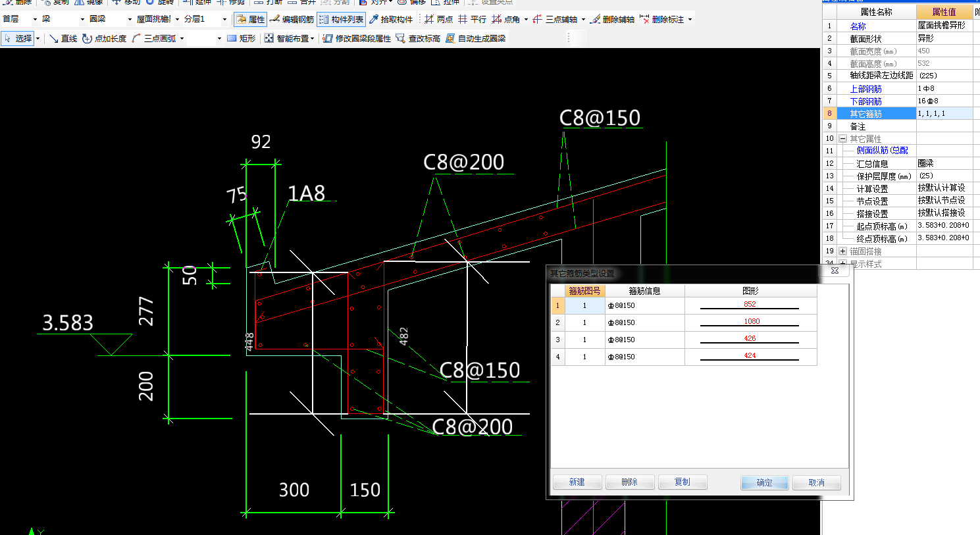
Task: Select the 三点辅轴 tool
Action: coord(555,20)
